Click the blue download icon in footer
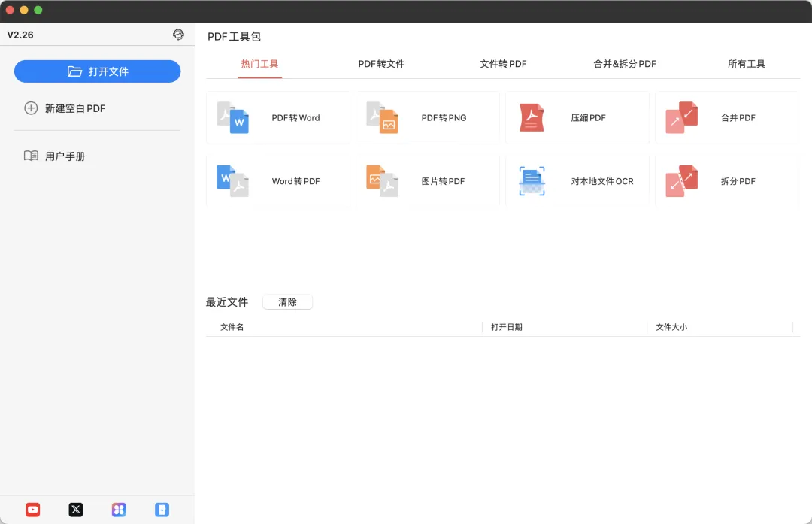The width and height of the screenshot is (812, 524). 162,510
